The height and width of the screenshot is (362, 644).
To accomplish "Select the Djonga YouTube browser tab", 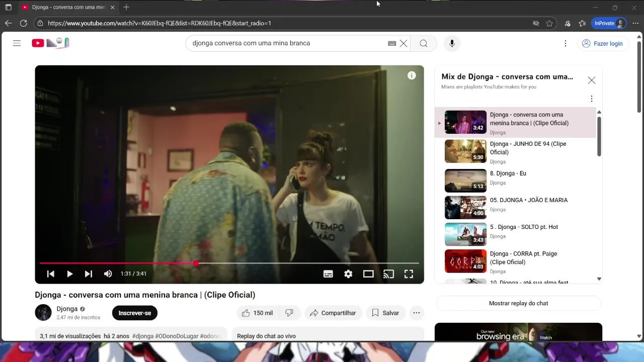I will click(x=68, y=8).
